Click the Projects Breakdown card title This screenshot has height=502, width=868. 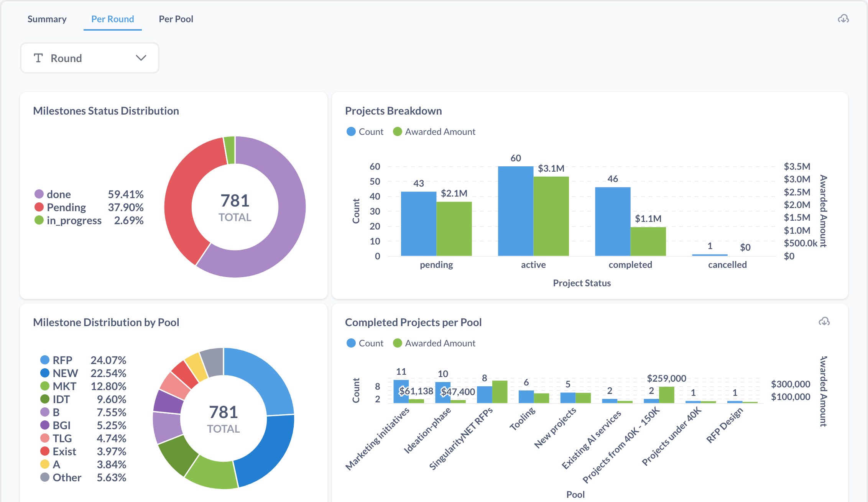pyautogui.click(x=393, y=111)
